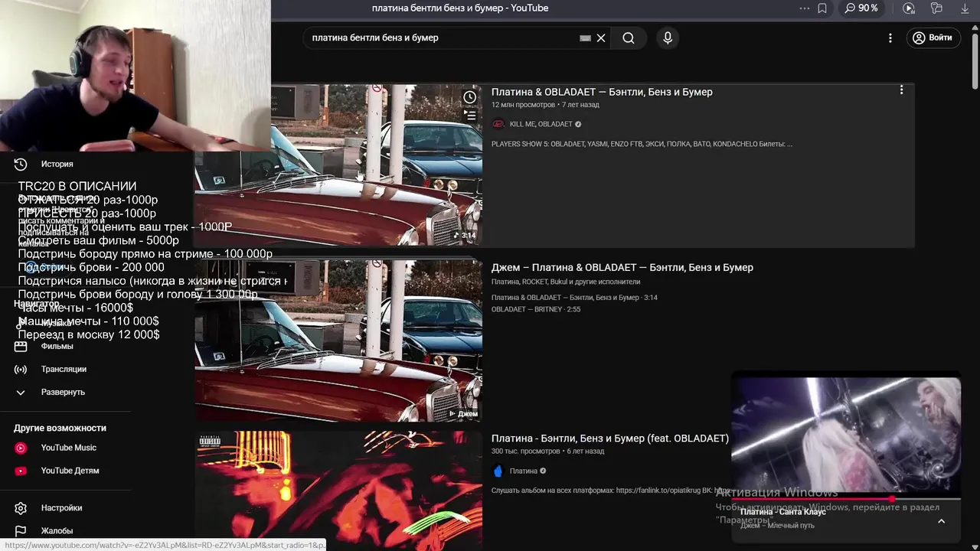Click mini player title Платина - Санта Клаус
Image resolution: width=980 pixels, height=551 pixels.
click(783, 512)
